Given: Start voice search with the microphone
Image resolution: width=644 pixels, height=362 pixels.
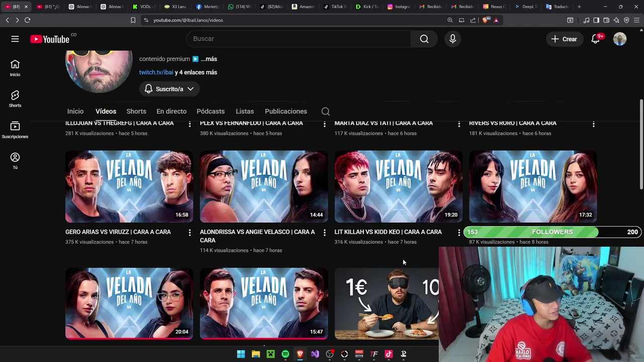Looking at the screenshot, I should 453,39.
